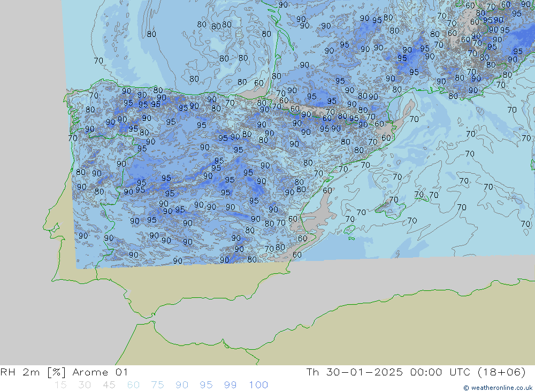The height and width of the screenshot is (392, 535).
Task: Click the legend value 60
Action: 133,385
